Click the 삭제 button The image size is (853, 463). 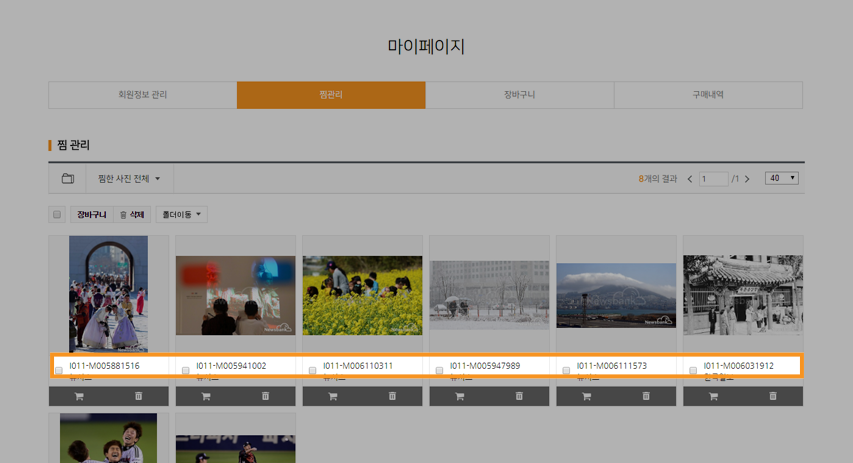[x=132, y=214]
